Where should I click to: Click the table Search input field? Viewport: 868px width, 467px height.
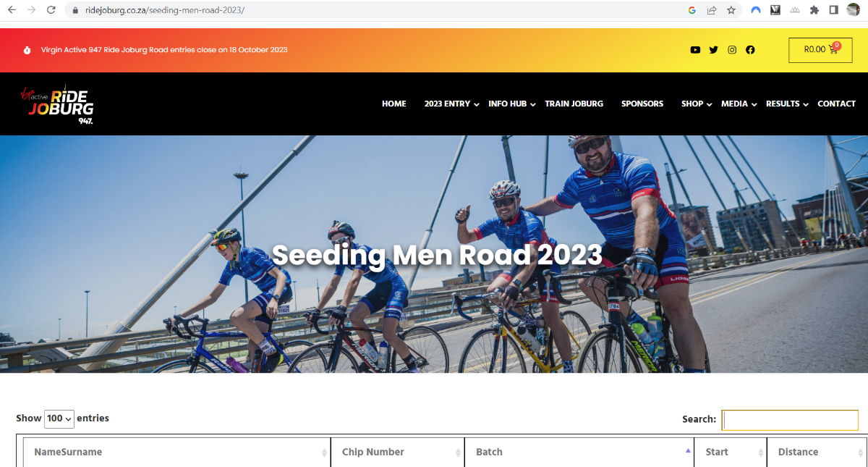(x=791, y=420)
